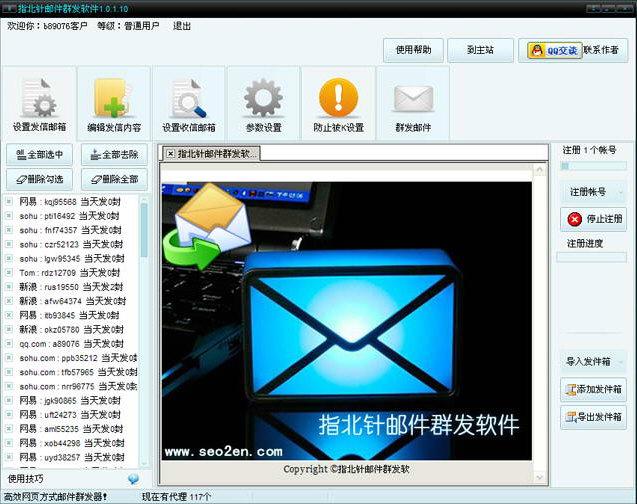Open 参数设置 gear settings

(x=264, y=102)
